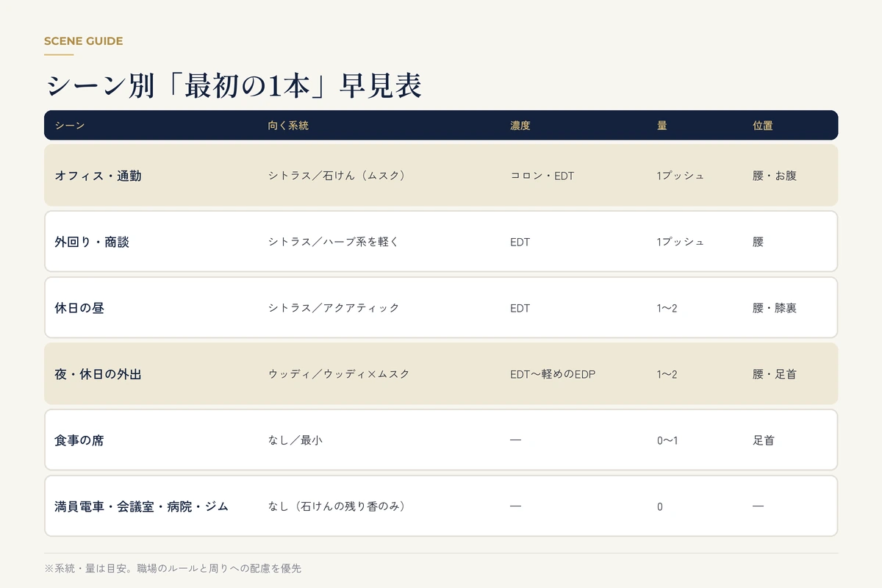Viewport: 882px width, 588px height.
Task: Click ウッディ／ウッディ×ムスク cell
Action: coord(339,374)
